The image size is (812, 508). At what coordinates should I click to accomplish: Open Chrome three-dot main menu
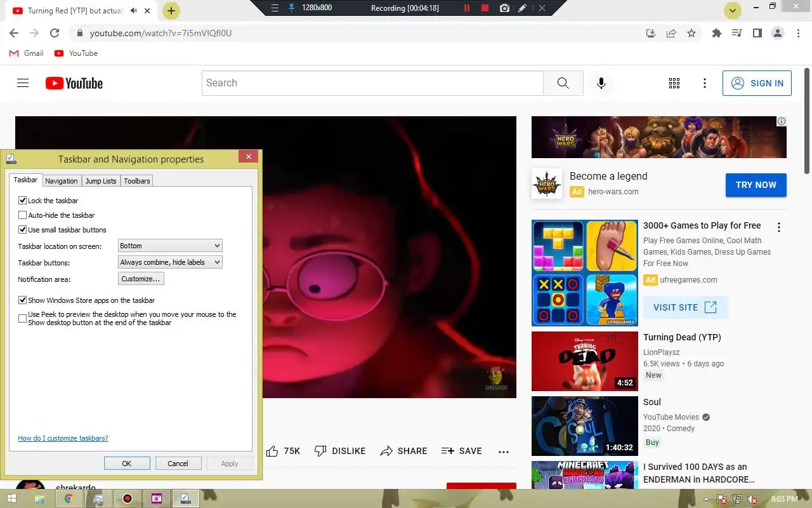797,33
